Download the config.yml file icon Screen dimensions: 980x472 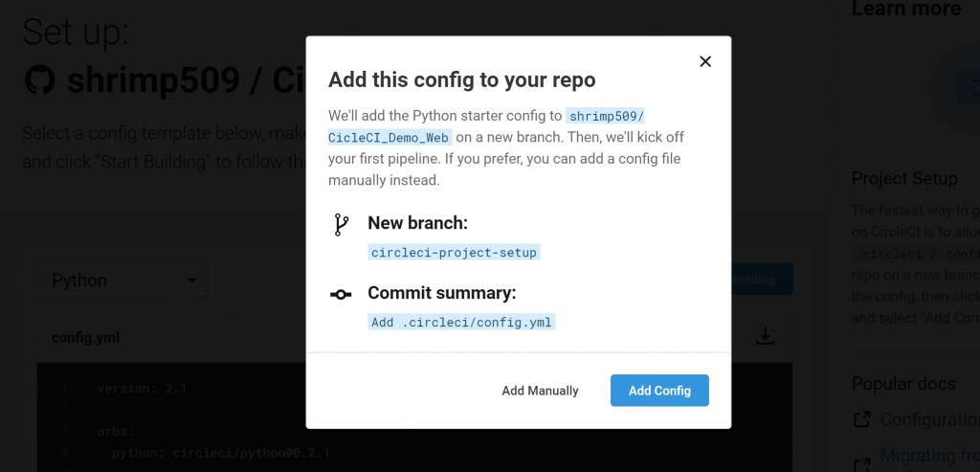765,336
